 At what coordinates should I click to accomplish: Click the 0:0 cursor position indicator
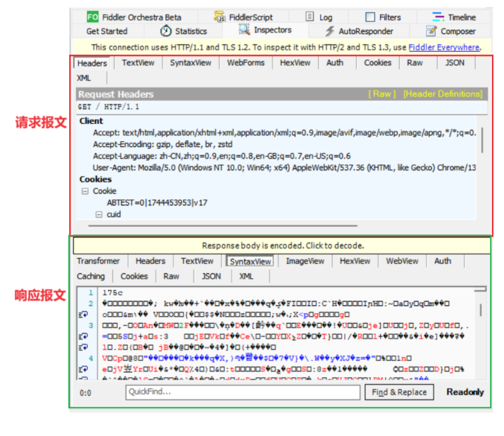click(85, 393)
